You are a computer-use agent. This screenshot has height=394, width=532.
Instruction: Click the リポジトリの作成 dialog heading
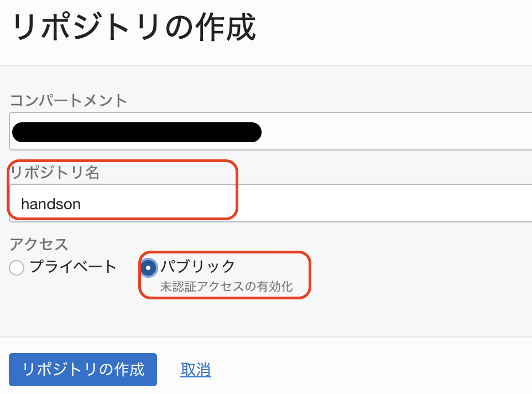tap(133, 28)
